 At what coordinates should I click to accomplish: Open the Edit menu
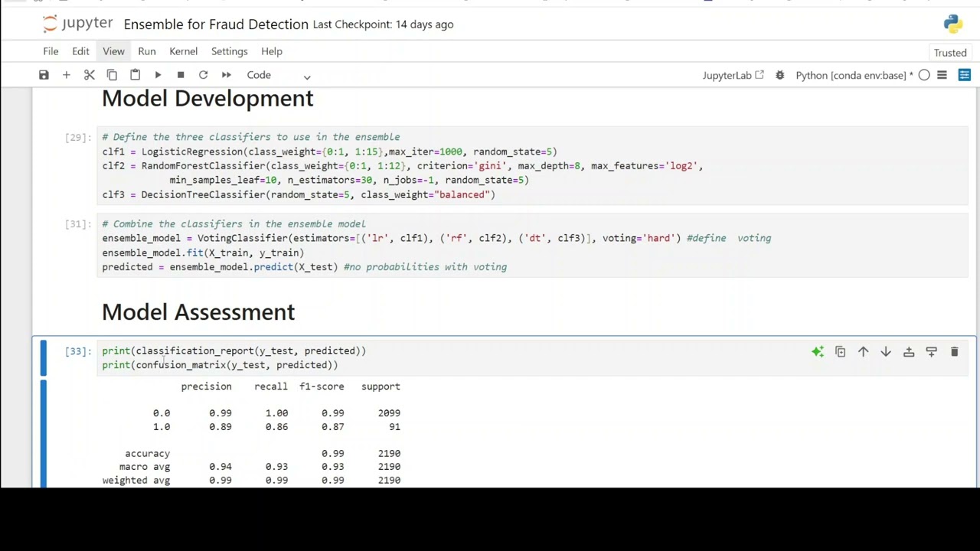coord(80,51)
